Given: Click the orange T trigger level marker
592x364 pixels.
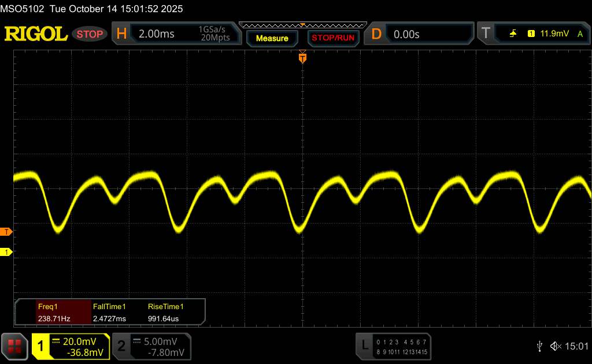Looking at the screenshot, I should pos(6,232).
